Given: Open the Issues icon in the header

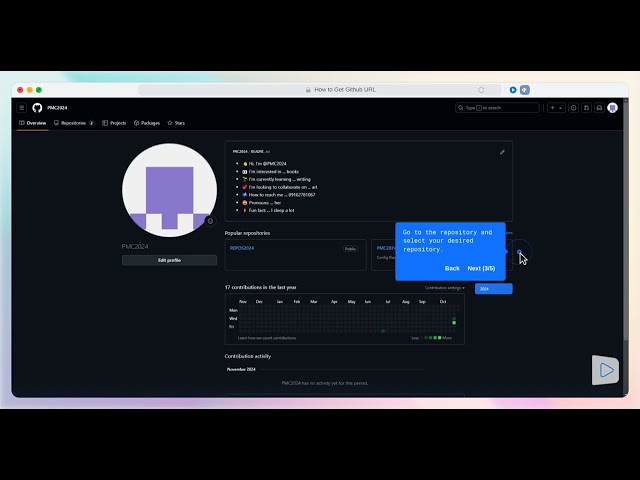Looking at the screenshot, I should [x=573, y=108].
